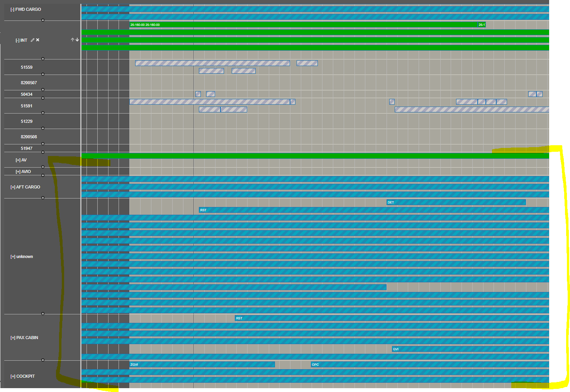Expand the AVIO group
This screenshot has height=392, width=570.
point(17,171)
